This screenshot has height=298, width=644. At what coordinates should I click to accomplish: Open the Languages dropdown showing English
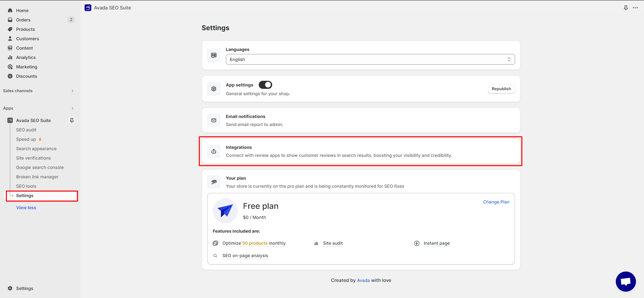[370, 59]
